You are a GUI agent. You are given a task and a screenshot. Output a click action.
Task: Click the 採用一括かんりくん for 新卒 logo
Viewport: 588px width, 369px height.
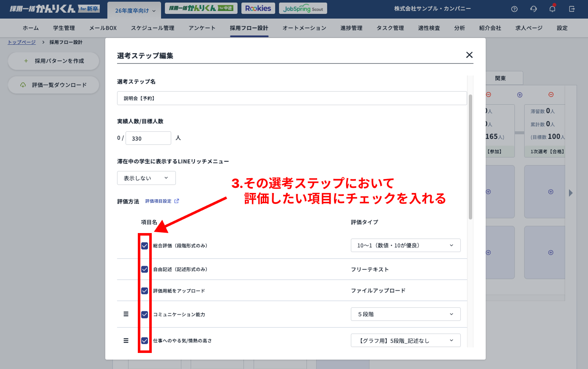(55, 9)
